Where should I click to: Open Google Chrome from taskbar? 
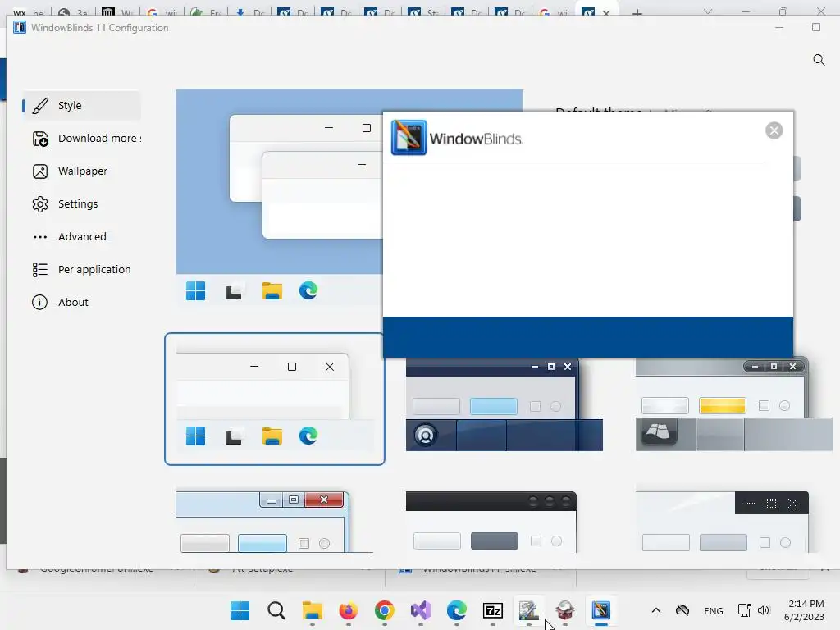point(385,610)
